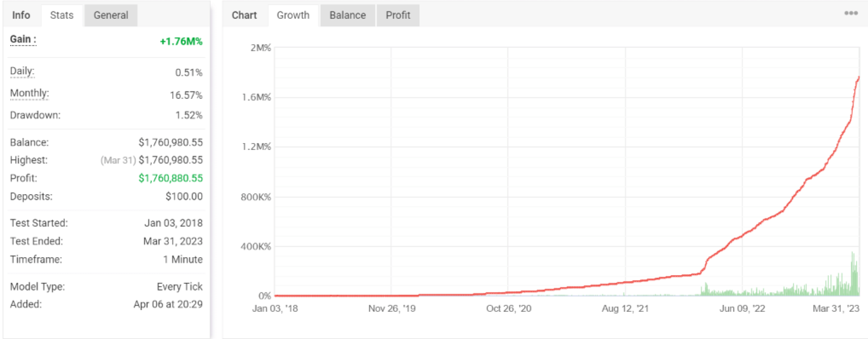Click the underlined Gain label
This screenshot has width=868, height=339.
[x=23, y=39]
